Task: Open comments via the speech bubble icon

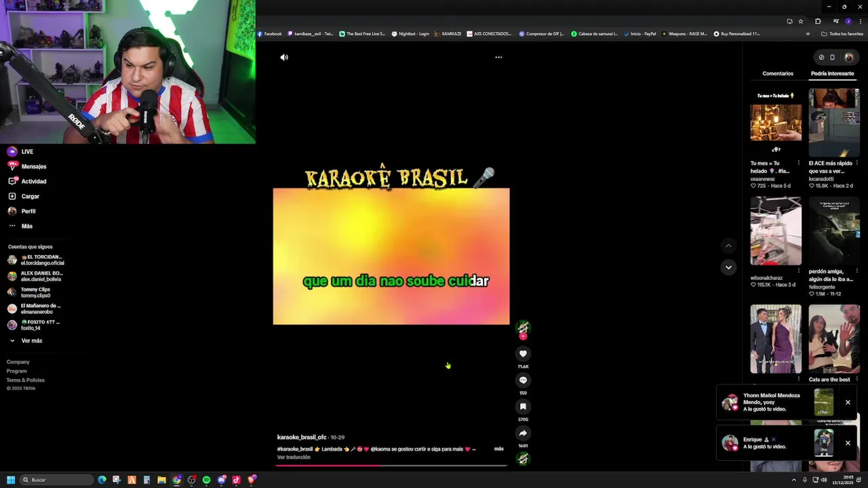Action: pos(523,380)
